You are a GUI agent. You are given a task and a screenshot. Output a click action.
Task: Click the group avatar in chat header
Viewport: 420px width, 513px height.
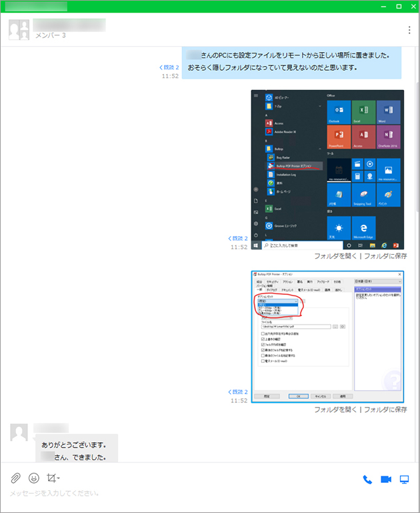19,30
